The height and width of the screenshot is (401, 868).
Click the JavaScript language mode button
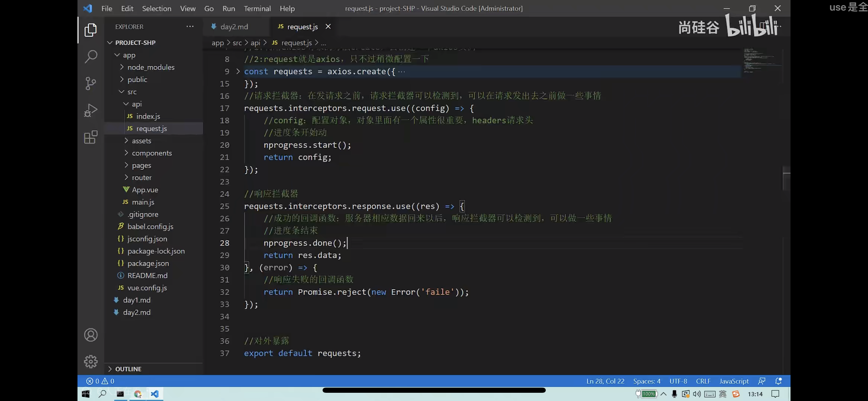734,381
